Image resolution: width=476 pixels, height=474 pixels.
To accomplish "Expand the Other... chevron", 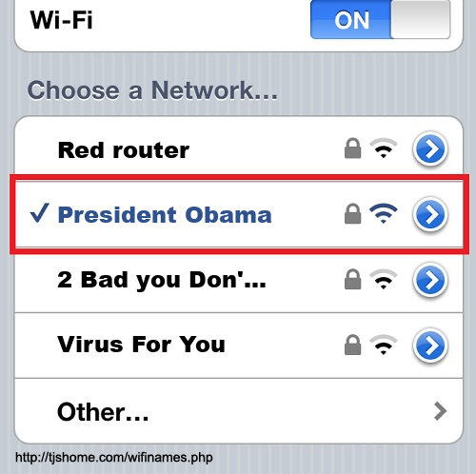I will (440, 411).
